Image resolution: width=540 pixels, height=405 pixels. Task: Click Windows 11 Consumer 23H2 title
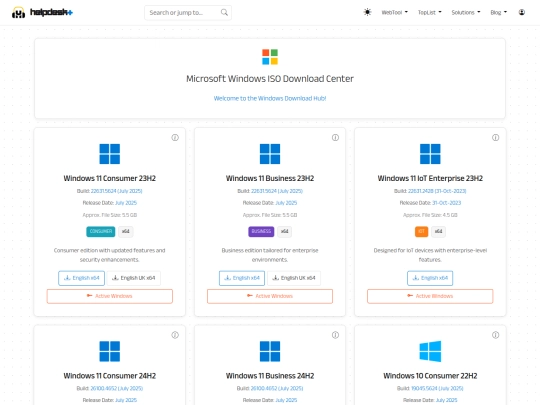(x=110, y=178)
